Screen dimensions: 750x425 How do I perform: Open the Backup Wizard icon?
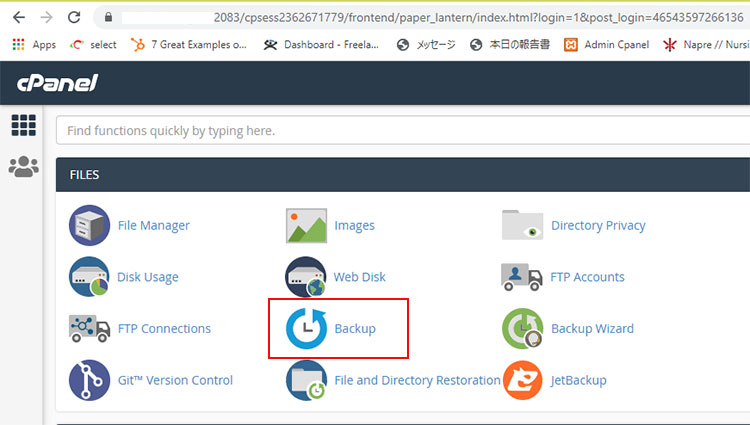(522, 328)
